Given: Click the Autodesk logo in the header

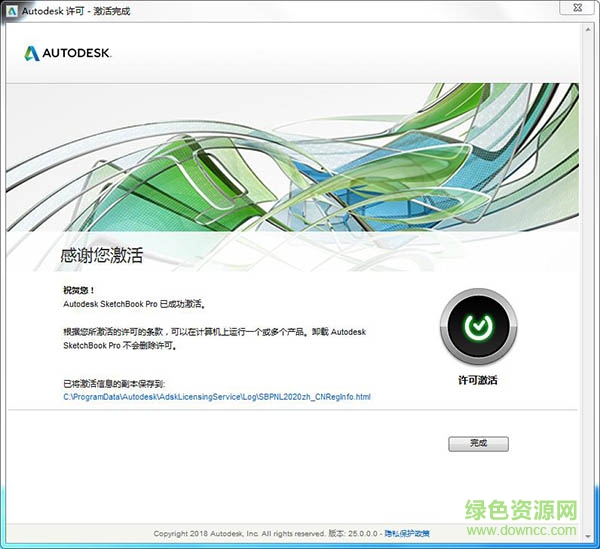Looking at the screenshot, I should point(31,52).
